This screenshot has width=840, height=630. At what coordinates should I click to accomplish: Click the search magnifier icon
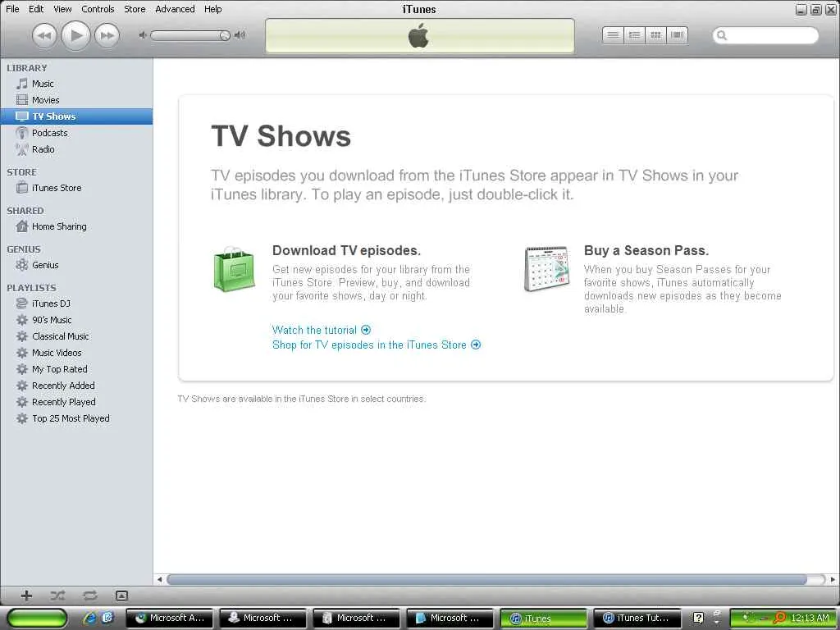click(722, 35)
